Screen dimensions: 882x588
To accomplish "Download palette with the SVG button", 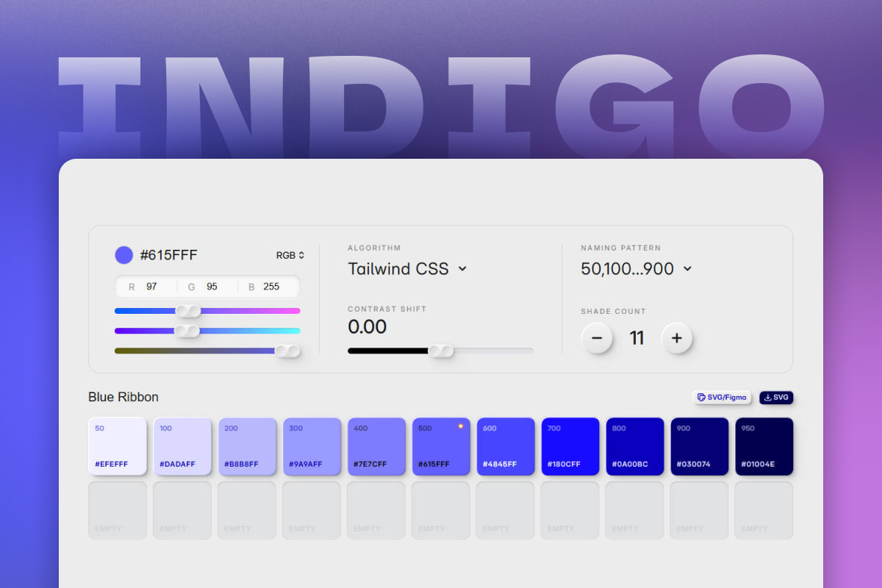I will [776, 397].
